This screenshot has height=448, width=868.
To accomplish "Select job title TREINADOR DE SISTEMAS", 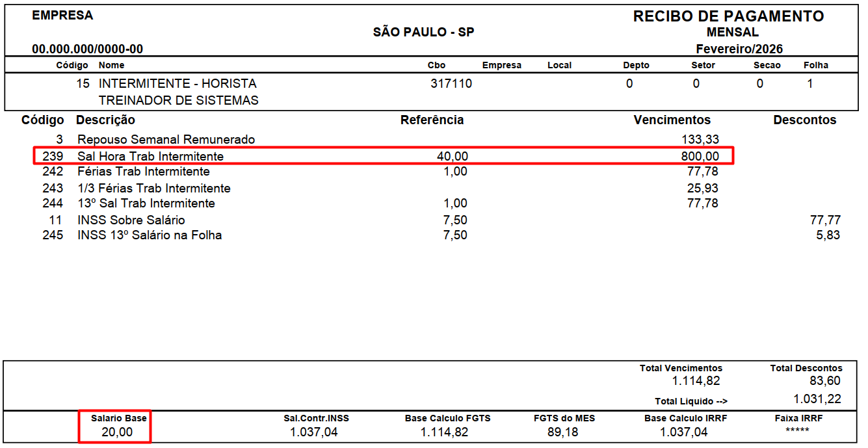I will (x=179, y=101).
